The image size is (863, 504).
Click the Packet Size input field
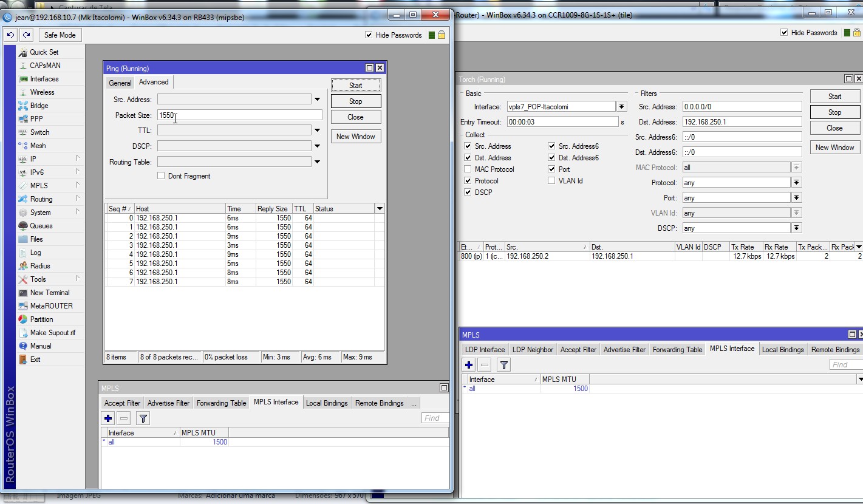(x=240, y=115)
